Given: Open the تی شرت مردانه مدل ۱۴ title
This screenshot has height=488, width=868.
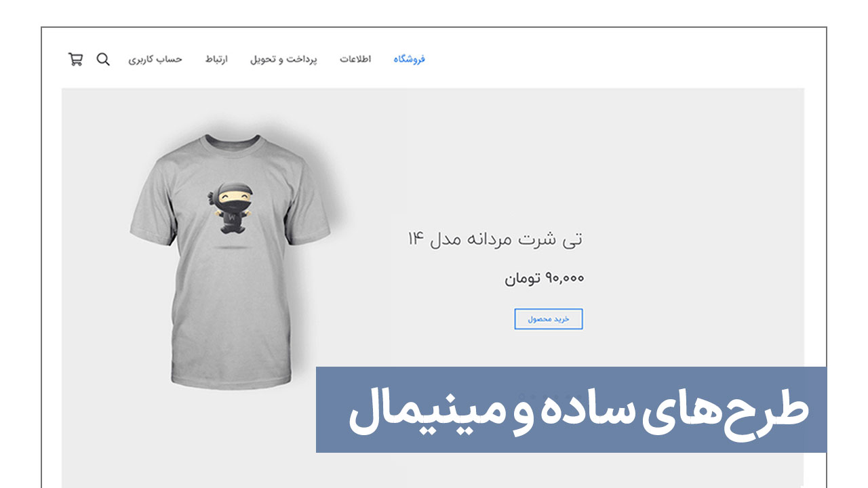Looking at the screenshot, I should coord(495,239).
